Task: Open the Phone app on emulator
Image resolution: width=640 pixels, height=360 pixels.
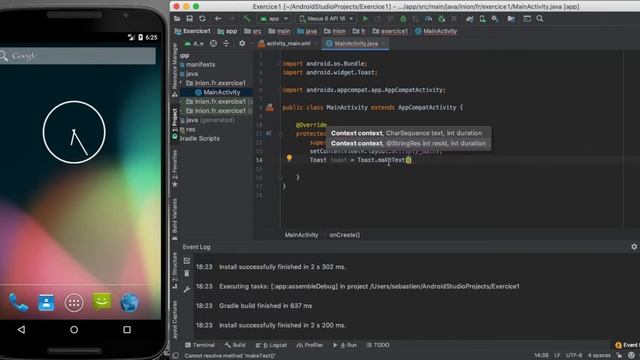Action: [x=18, y=302]
